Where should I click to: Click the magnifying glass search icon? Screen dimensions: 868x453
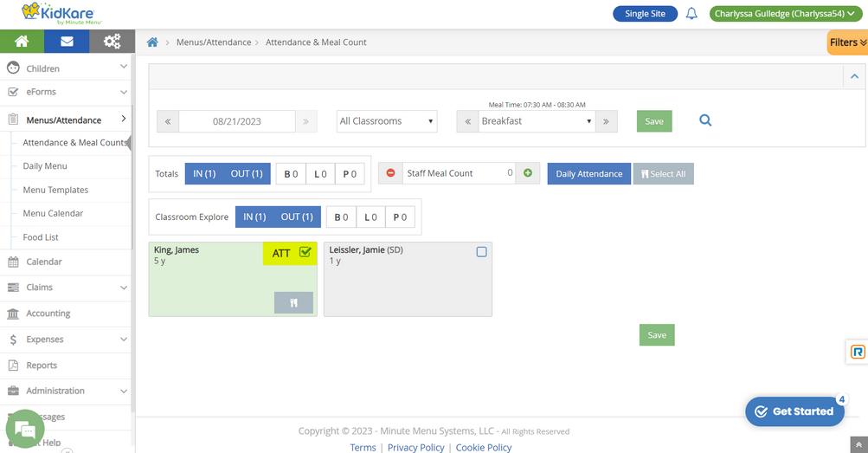point(705,120)
